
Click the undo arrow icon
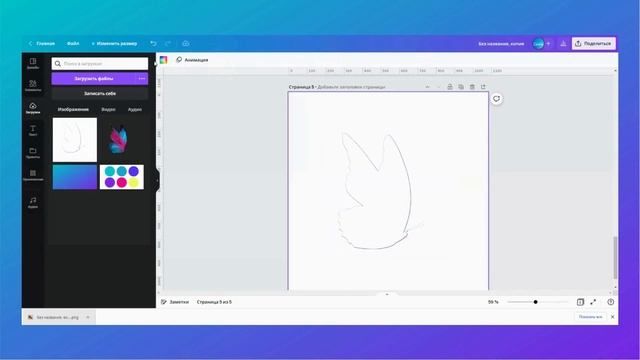point(153,43)
